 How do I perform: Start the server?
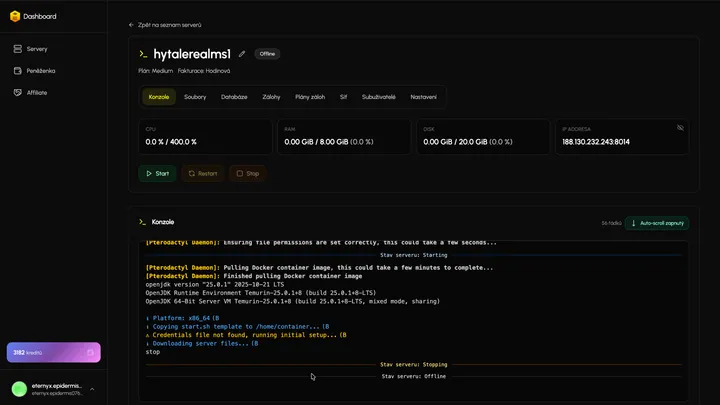pos(156,173)
